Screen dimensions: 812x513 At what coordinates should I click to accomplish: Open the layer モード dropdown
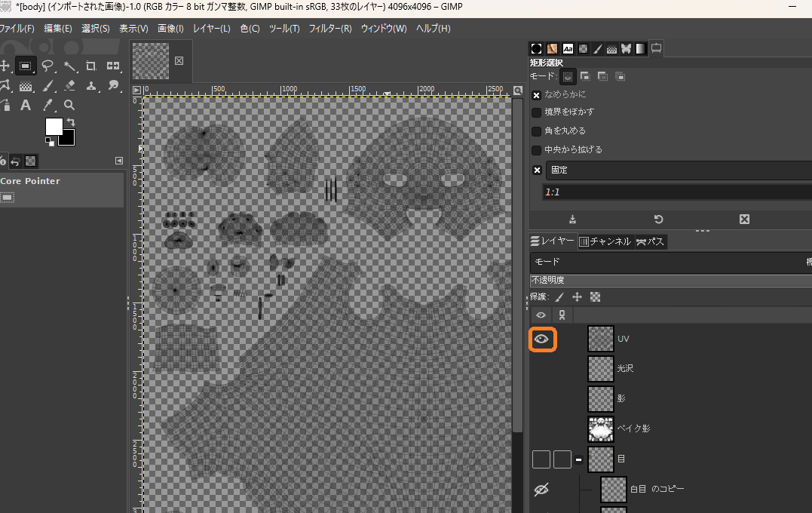(x=671, y=263)
